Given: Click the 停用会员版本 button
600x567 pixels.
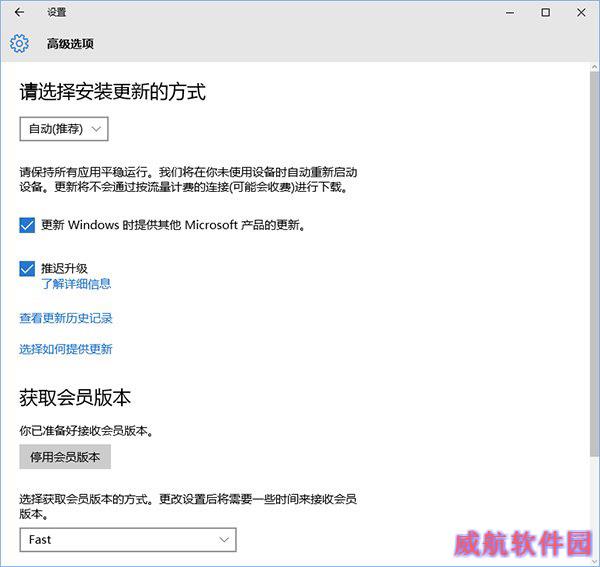Looking at the screenshot, I should (x=65, y=457).
